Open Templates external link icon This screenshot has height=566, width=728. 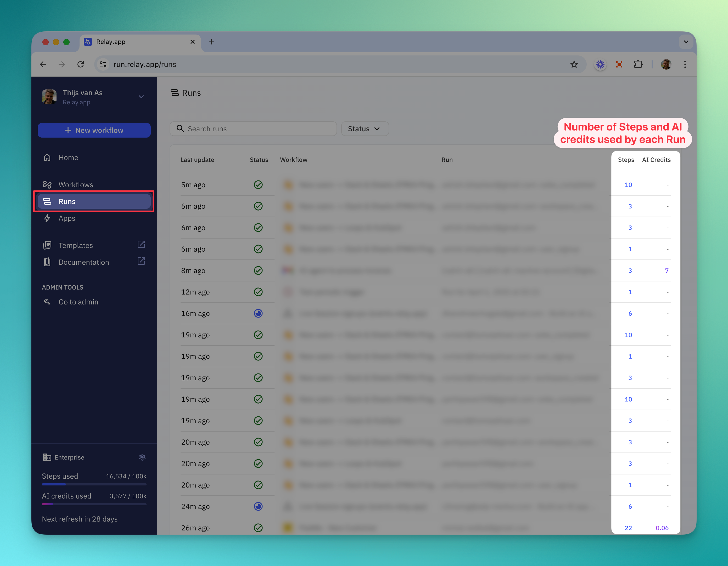pos(141,245)
